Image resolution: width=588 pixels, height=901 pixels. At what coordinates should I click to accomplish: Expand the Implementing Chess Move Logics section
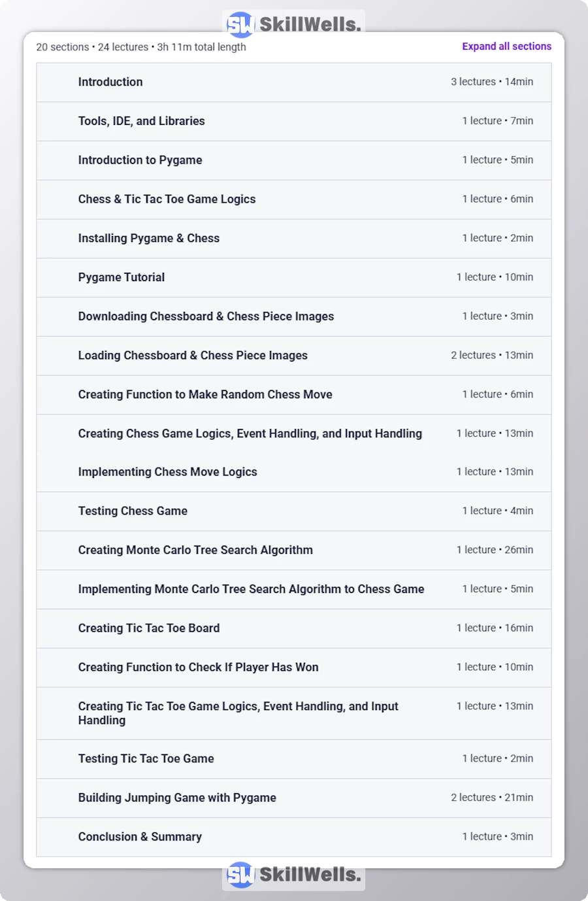(x=167, y=472)
